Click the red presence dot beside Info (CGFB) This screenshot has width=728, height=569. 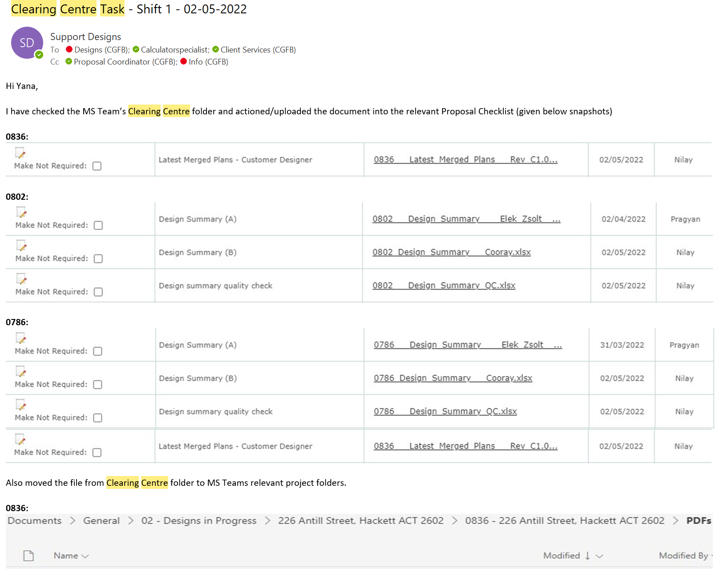[x=184, y=62]
